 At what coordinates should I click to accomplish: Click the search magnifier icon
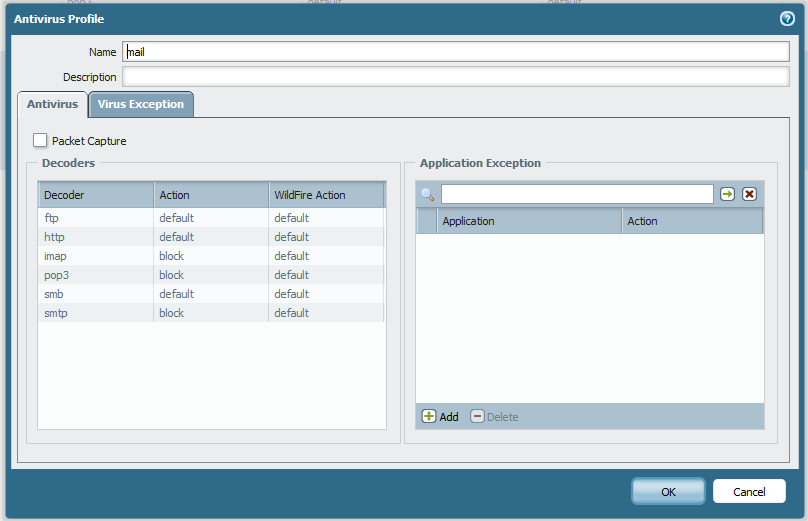427,194
